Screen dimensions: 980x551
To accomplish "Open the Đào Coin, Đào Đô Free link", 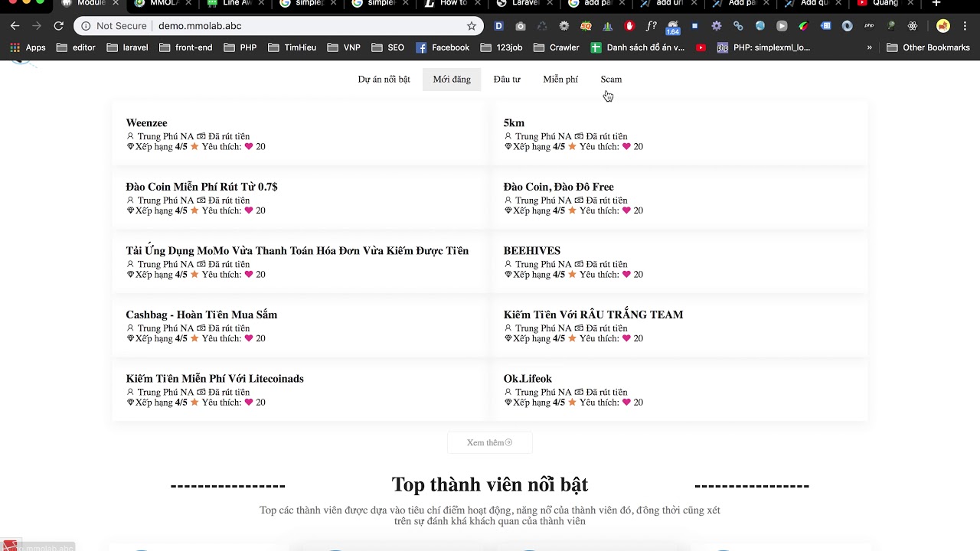I will click(x=558, y=187).
